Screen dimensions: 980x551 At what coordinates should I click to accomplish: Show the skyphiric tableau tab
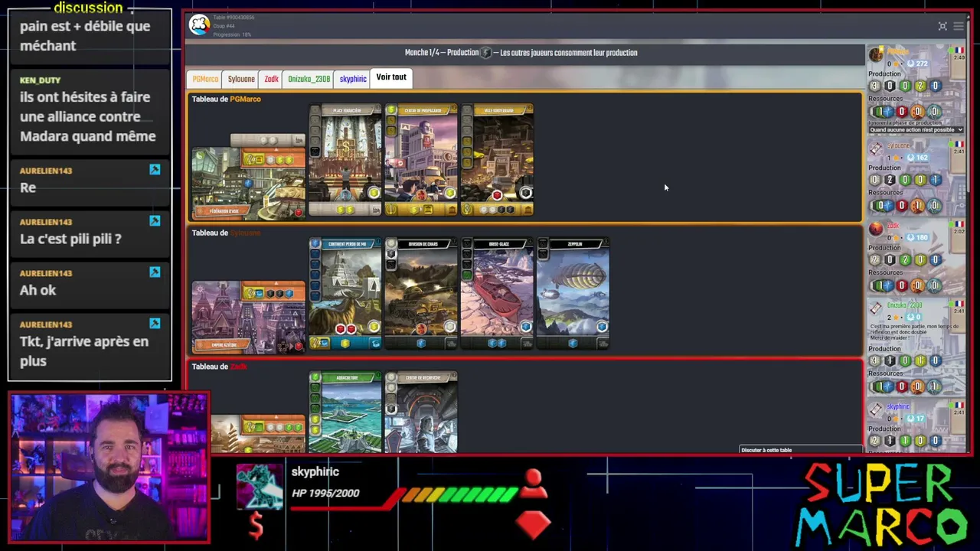click(353, 79)
